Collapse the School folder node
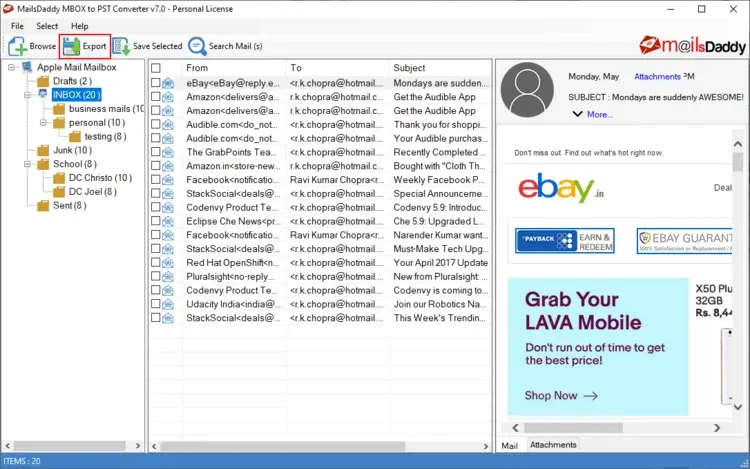This screenshot has width=750, height=469. pyautogui.click(x=27, y=164)
